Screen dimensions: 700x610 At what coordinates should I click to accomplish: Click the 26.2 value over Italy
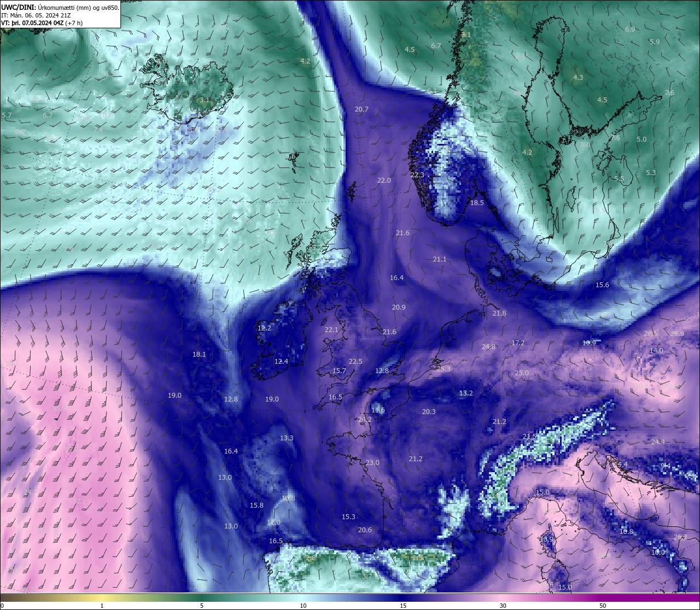(x=680, y=537)
